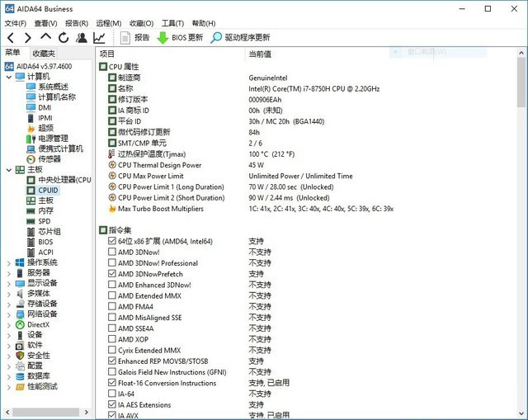Switch to the 收藏夹 tab
This screenshot has width=528, height=420.
44,53
